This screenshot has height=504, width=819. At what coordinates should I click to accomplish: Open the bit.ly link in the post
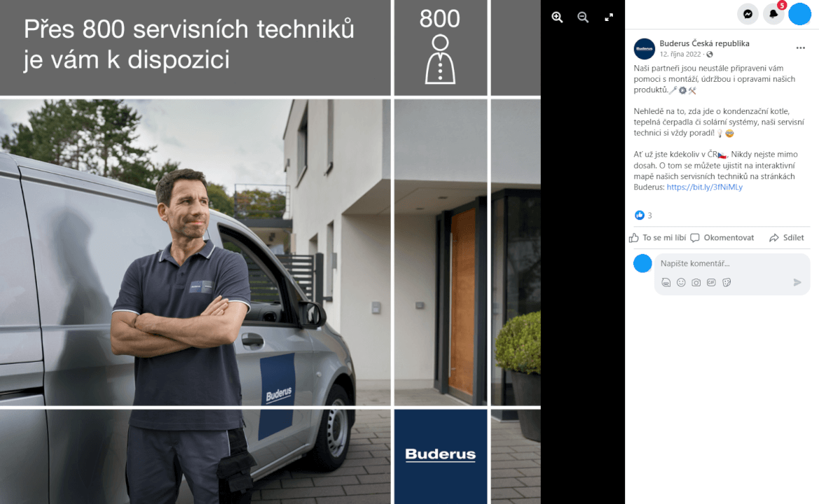[704, 187]
